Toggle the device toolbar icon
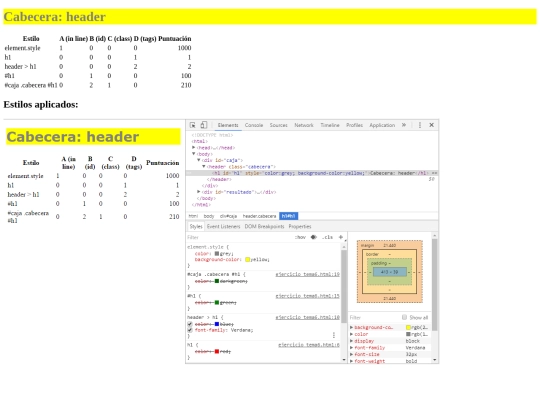The height and width of the screenshot is (405, 540). coord(204,125)
